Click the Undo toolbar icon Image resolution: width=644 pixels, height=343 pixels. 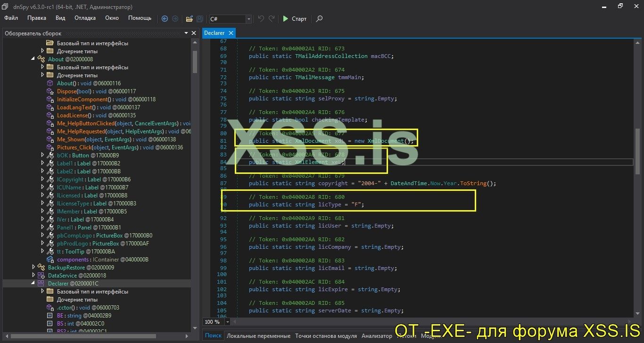(x=261, y=19)
